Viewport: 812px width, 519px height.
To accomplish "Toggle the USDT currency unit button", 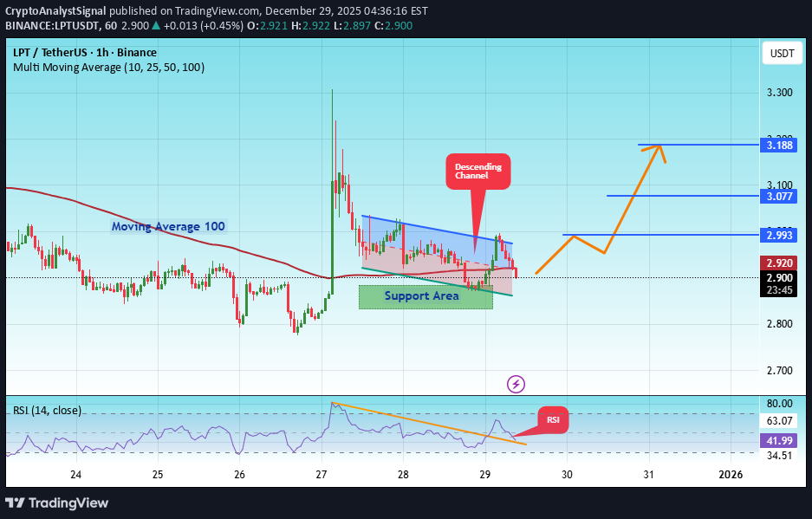I will click(781, 53).
